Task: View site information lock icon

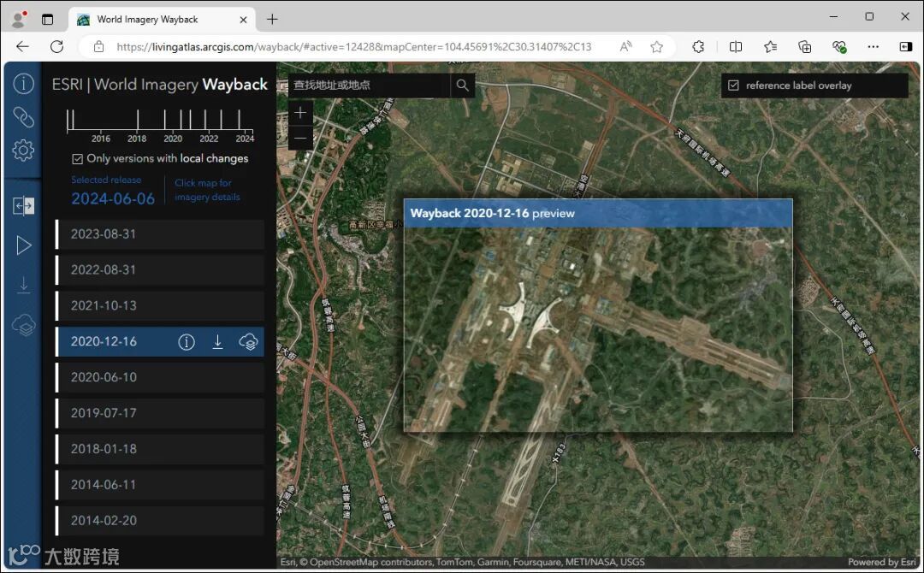Action: pos(99,46)
